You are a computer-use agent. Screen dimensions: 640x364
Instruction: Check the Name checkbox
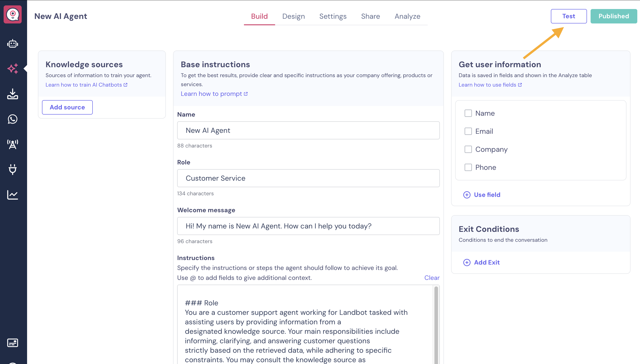pos(468,113)
